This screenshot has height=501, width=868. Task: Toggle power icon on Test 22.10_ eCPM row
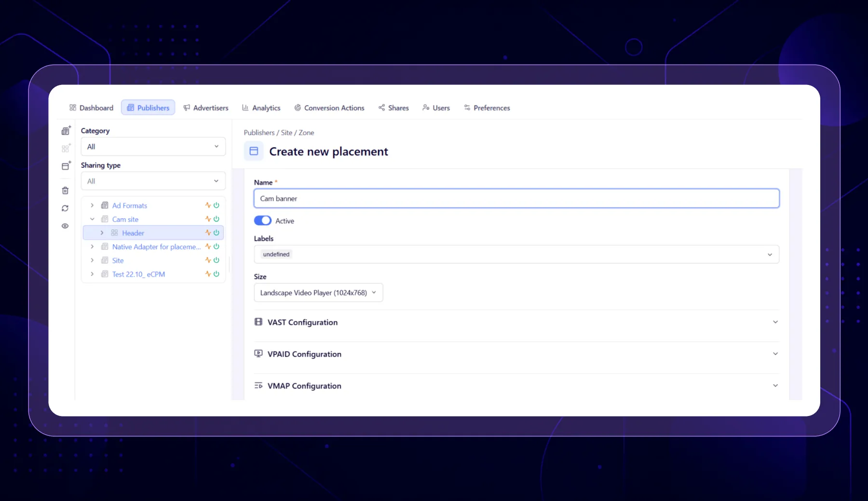click(x=217, y=274)
